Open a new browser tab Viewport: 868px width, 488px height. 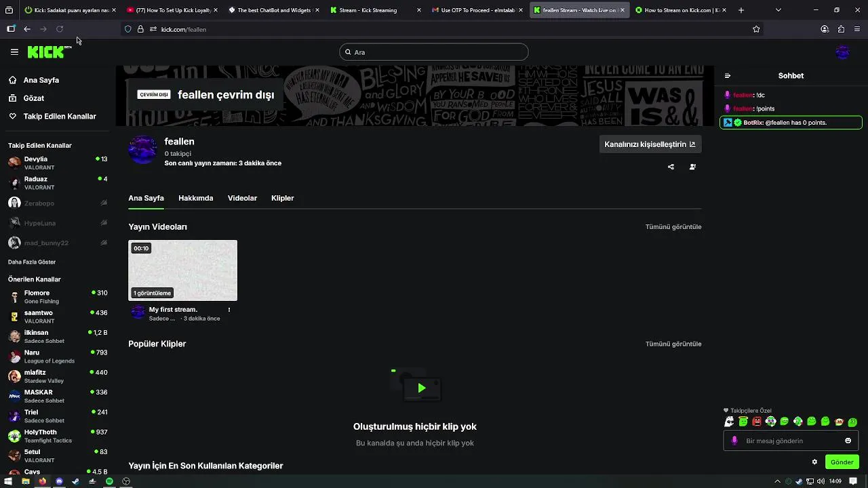point(741,10)
